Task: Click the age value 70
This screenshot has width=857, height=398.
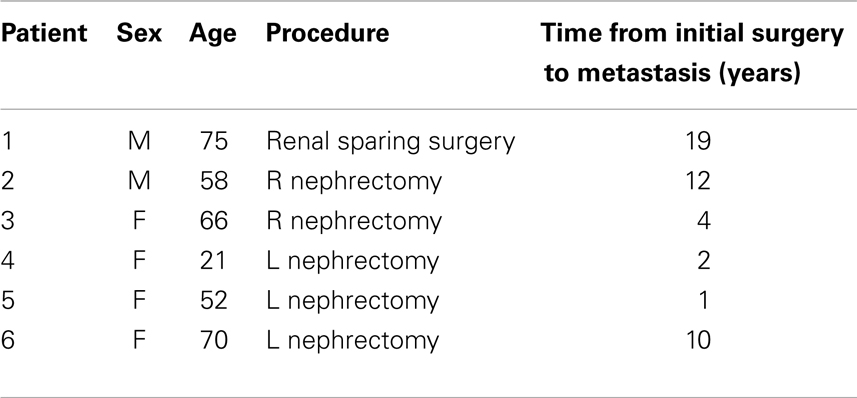Action: (213, 341)
